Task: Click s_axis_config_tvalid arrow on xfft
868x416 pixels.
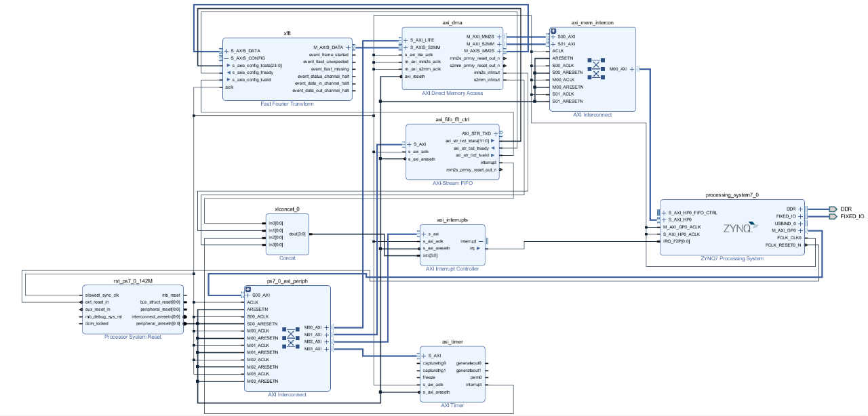Action: click(x=229, y=80)
